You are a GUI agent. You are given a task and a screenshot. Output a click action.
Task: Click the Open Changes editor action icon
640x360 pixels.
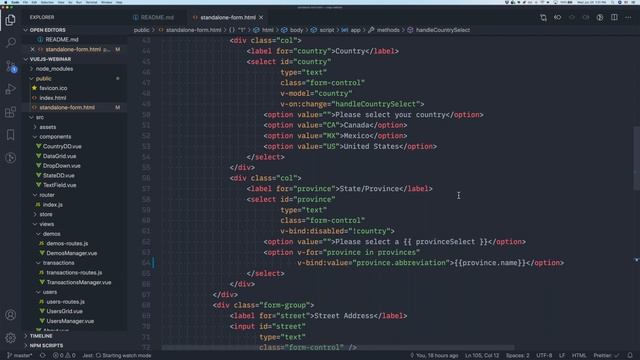[543, 18]
